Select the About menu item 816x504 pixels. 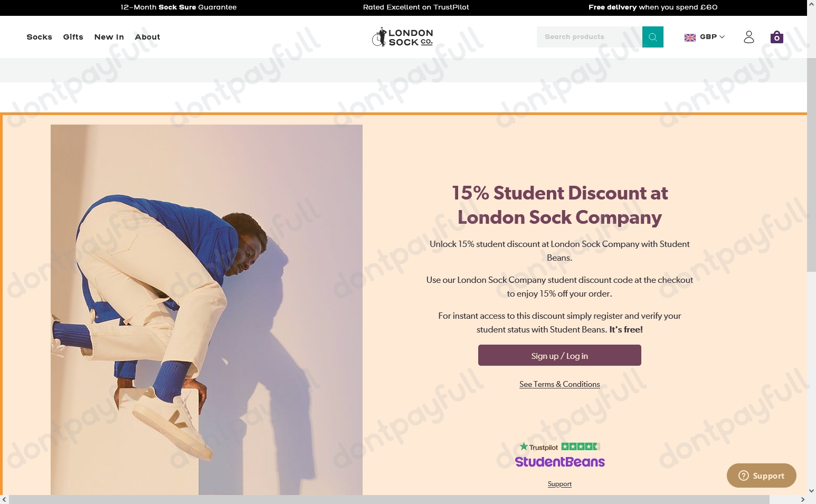(x=147, y=37)
